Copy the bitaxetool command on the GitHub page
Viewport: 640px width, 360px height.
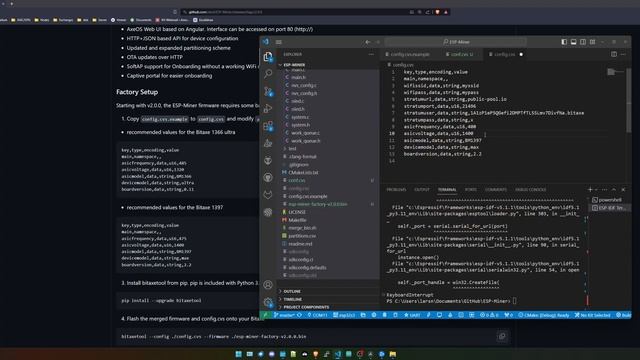tap(502, 336)
